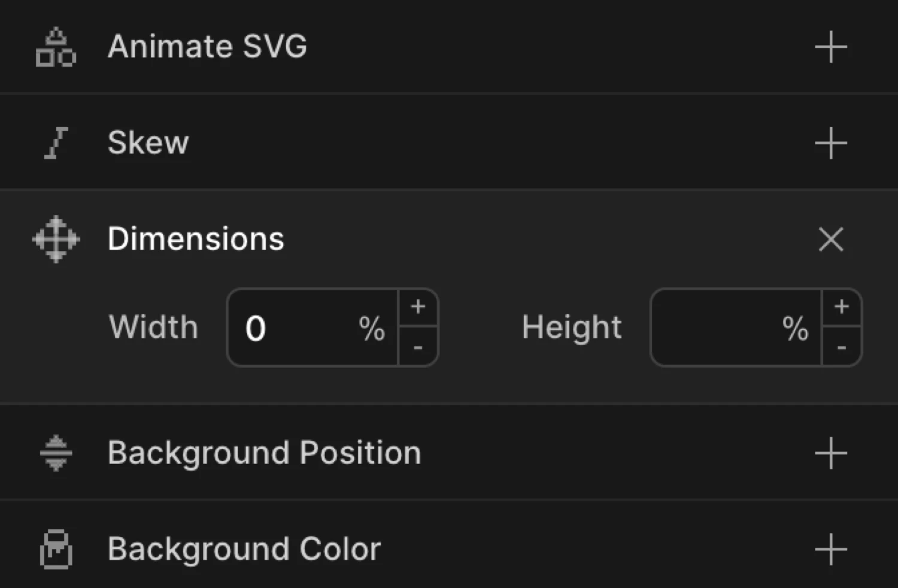Select the Height percent unit label

click(x=795, y=328)
